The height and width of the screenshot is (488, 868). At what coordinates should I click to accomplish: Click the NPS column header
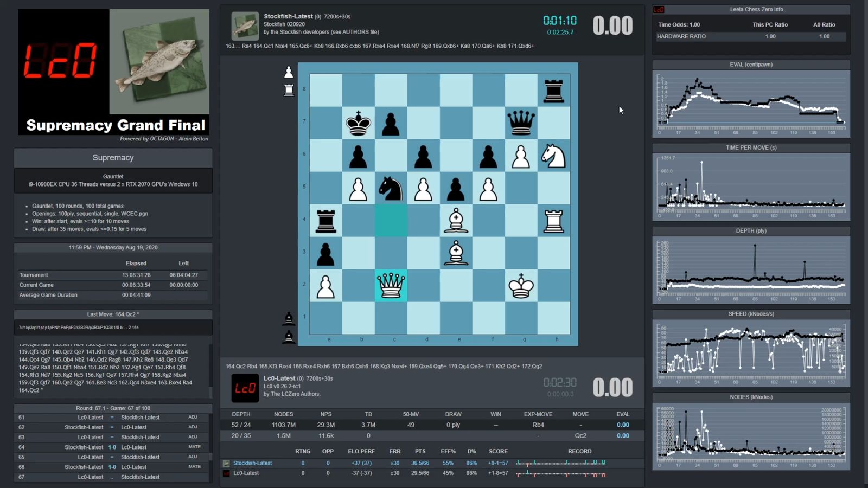[326, 414]
